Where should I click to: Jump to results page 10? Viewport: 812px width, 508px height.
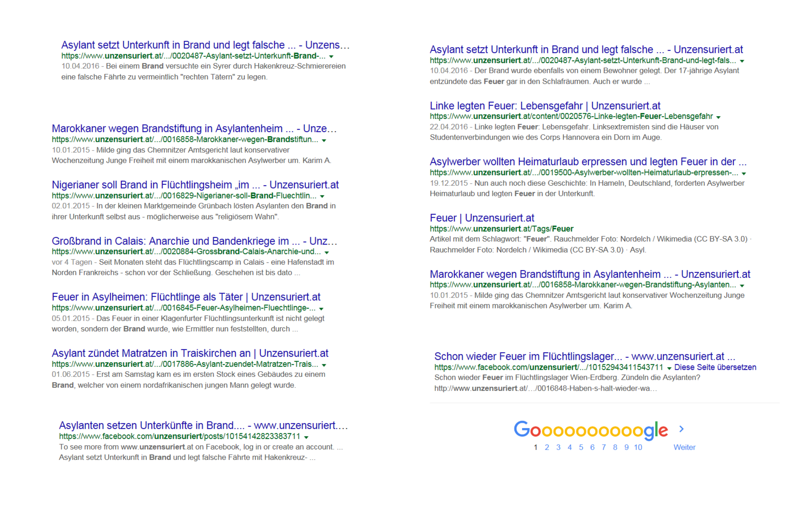(x=638, y=447)
